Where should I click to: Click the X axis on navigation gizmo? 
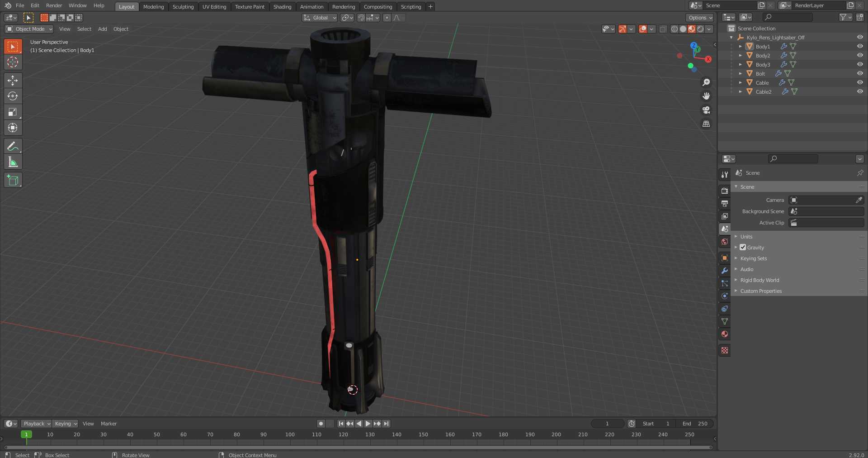tap(708, 59)
